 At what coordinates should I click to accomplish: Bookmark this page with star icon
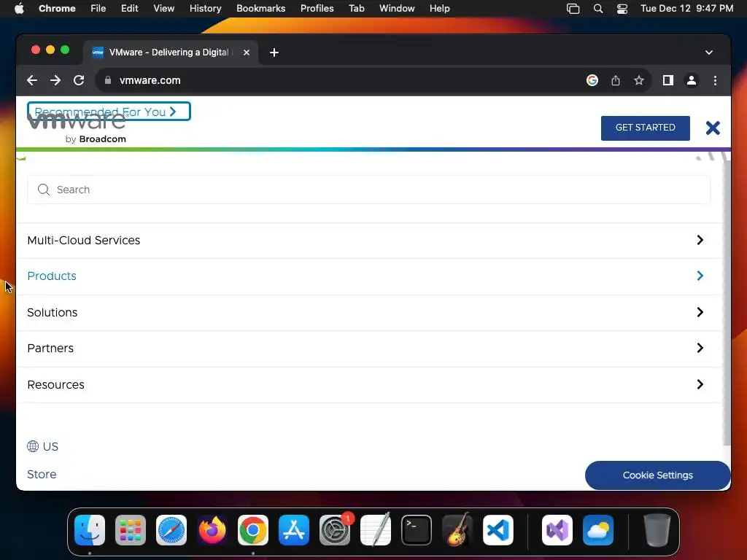tap(639, 80)
